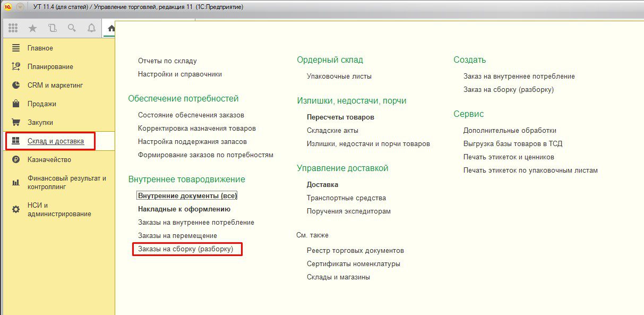Go to the Home page tab icon
This screenshot has height=315, width=644.
[110, 29]
